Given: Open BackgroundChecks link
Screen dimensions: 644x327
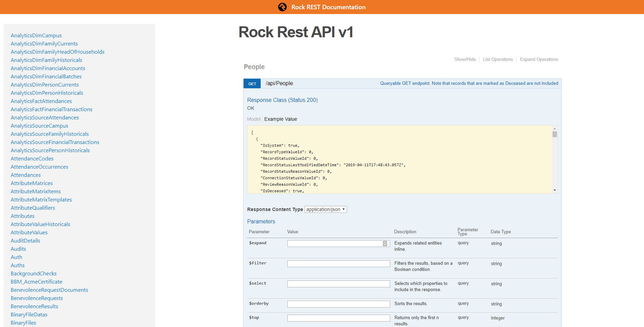Looking at the screenshot, I should 34,273.
